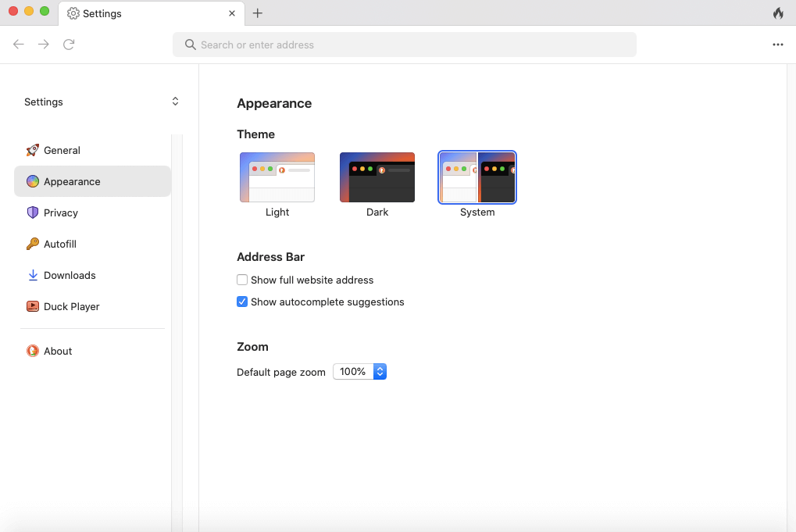Open Downloads settings arrow icon

pos(33,275)
